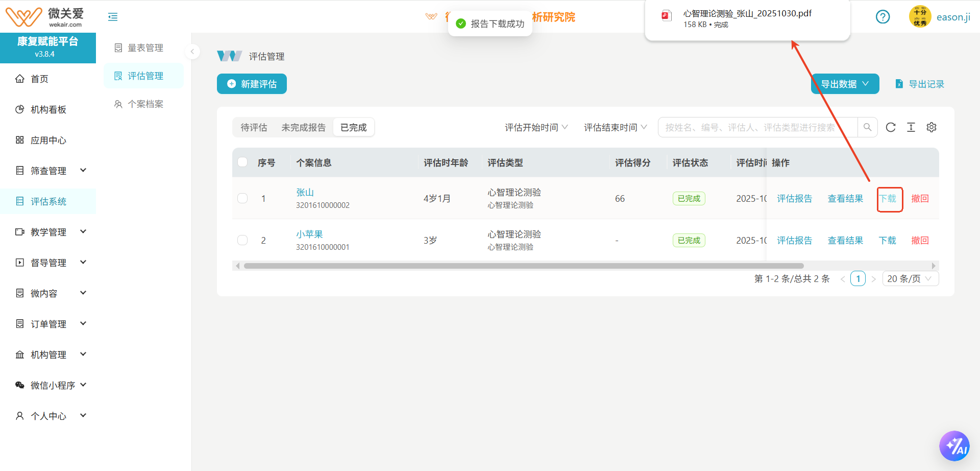Check the checkbox for 小苹果's row
980x471 pixels.
click(x=242, y=240)
